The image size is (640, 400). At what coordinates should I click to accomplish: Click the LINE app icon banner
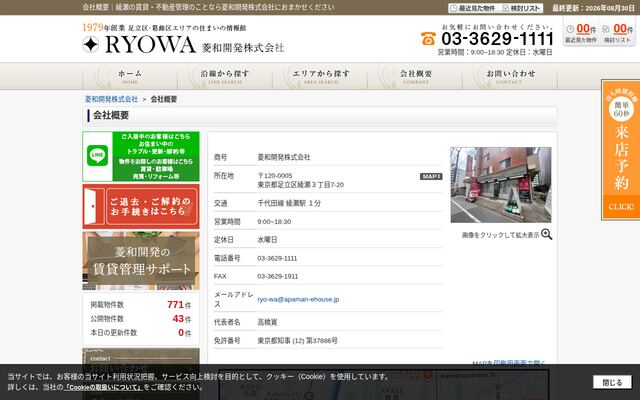[141, 156]
